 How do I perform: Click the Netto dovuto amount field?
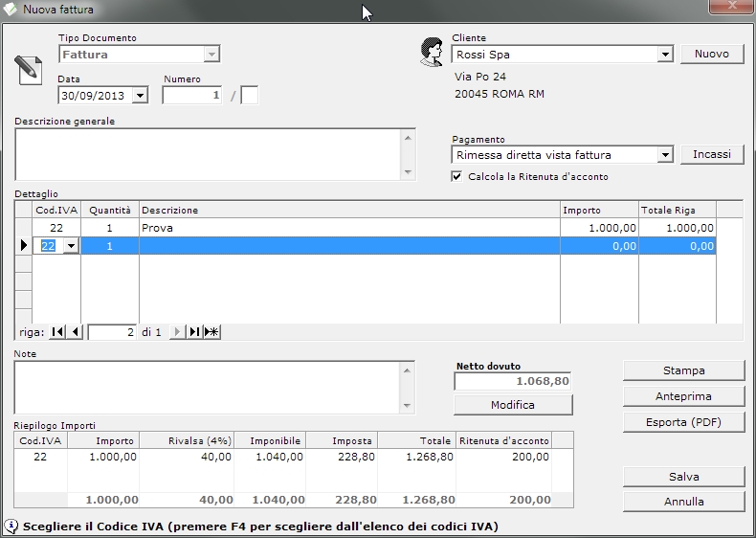point(513,381)
